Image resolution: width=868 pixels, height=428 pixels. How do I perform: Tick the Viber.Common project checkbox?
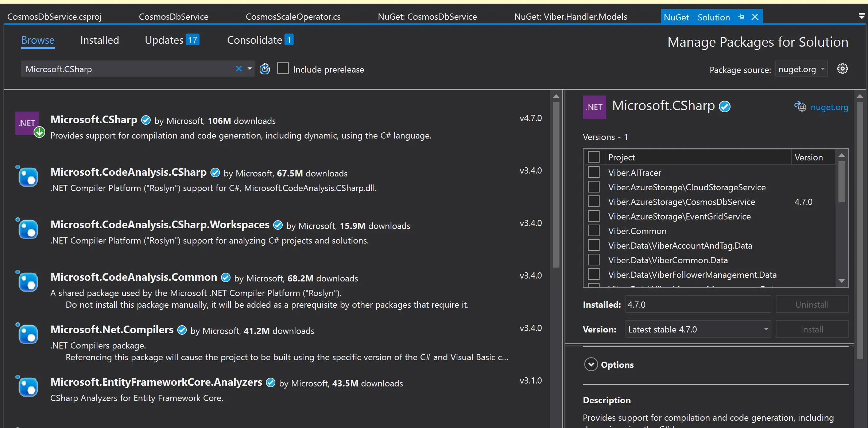594,231
